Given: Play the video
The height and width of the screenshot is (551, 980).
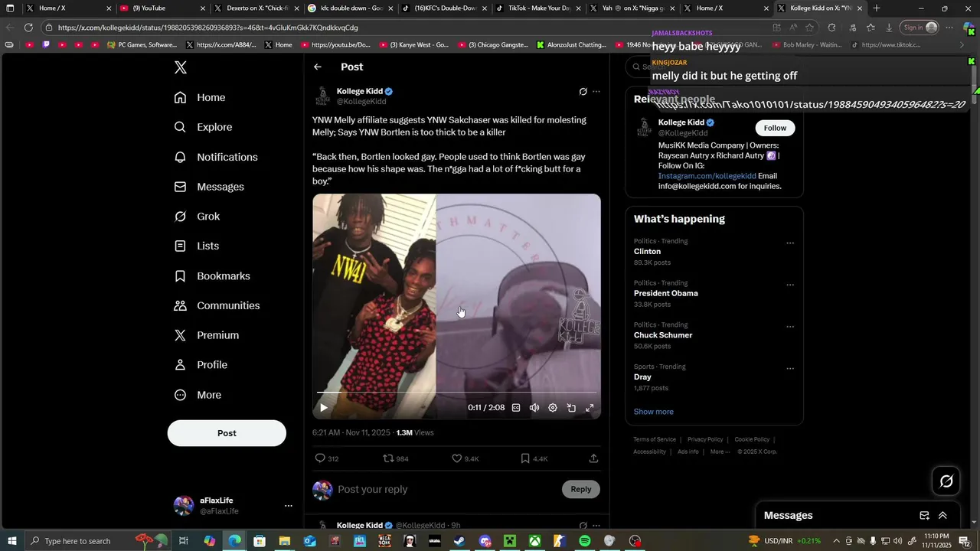Looking at the screenshot, I should click(324, 408).
